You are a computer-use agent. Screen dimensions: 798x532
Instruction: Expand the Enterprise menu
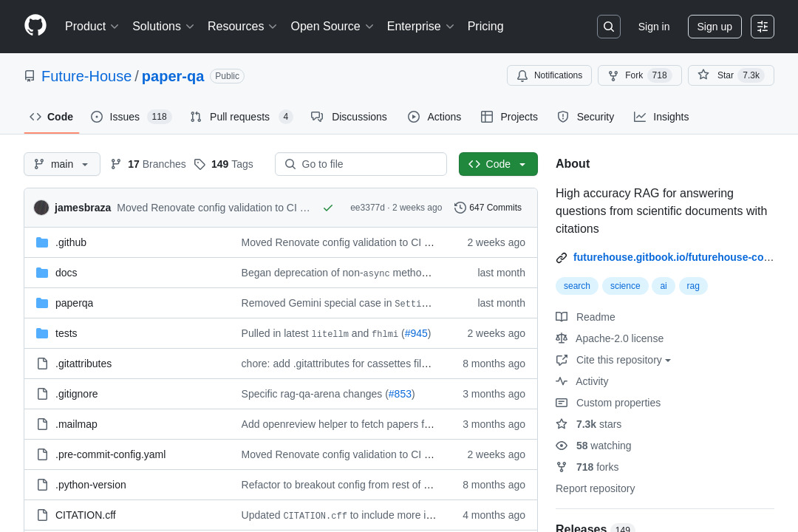[x=420, y=27]
